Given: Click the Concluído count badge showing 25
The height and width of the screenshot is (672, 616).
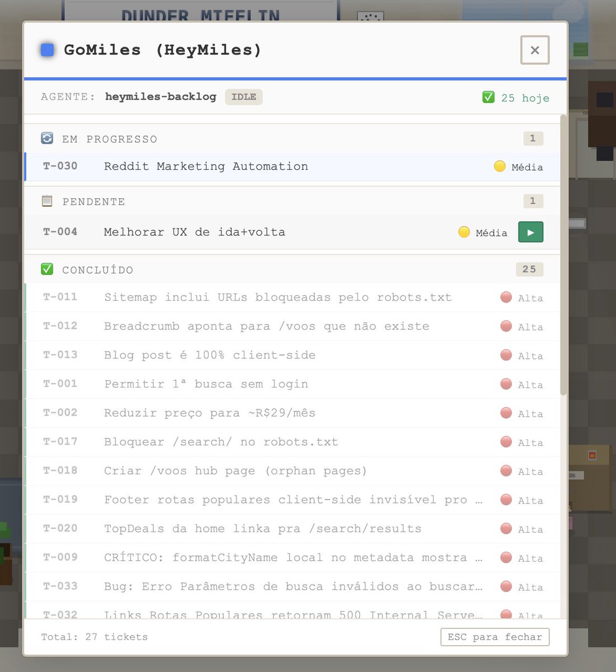Looking at the screenshot, I should [529, 269].
